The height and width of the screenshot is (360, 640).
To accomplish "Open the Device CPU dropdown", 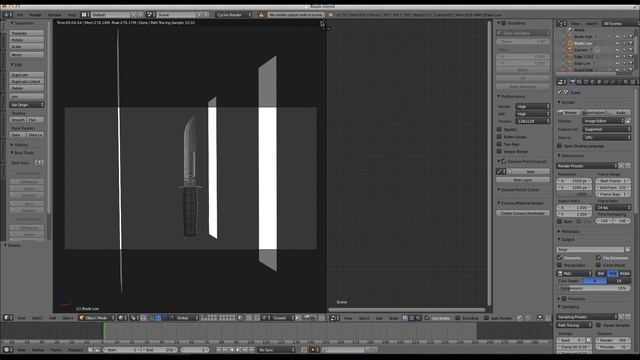I will tap(607, 138).
